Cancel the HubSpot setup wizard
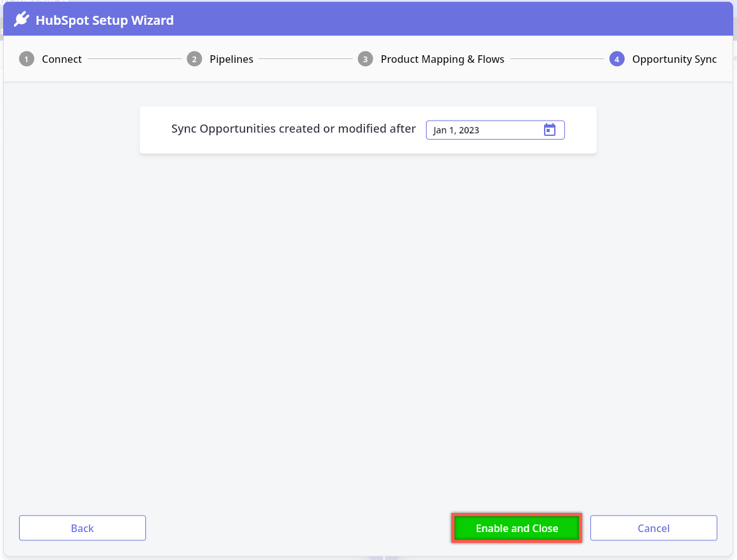The width and height of the screenshot is (737, 560). pos(653,528)
